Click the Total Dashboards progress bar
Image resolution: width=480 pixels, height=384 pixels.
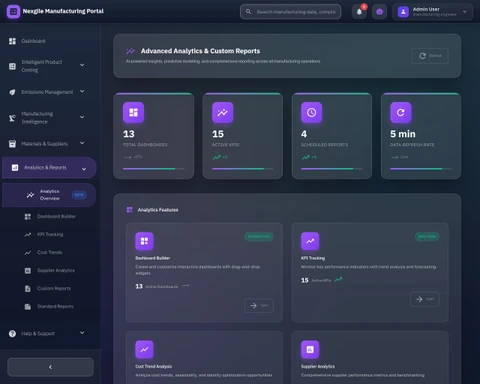pyautogui.click(x=154, y=169)
